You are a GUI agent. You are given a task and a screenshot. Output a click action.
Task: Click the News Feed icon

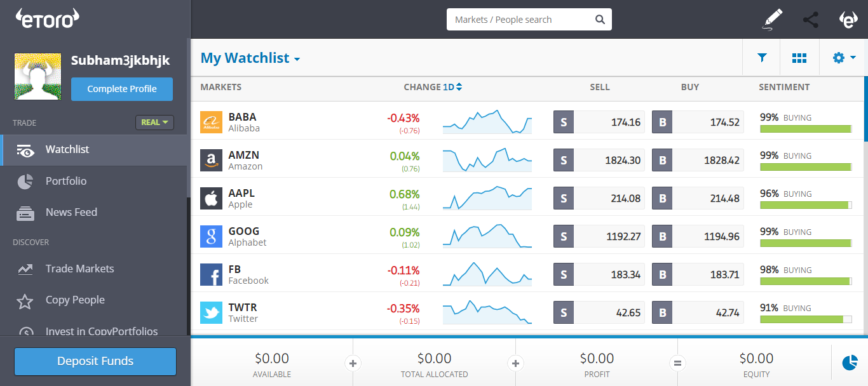(25, 213)
